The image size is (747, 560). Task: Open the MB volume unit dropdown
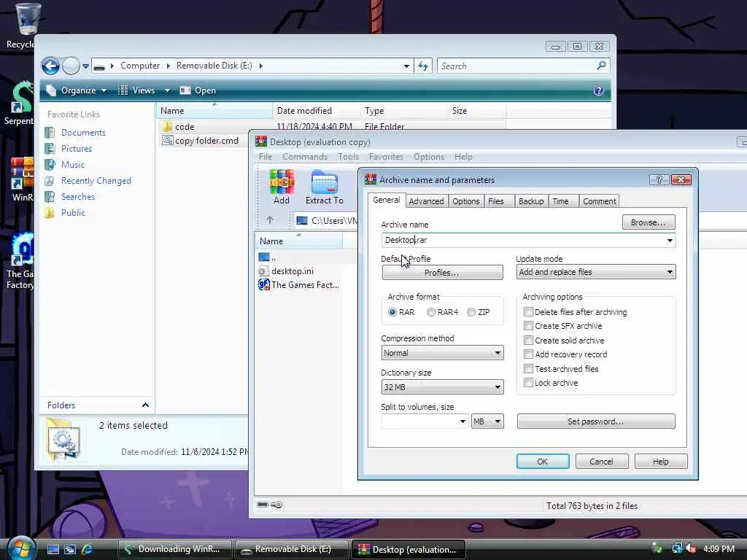click(x=487, y=421)
